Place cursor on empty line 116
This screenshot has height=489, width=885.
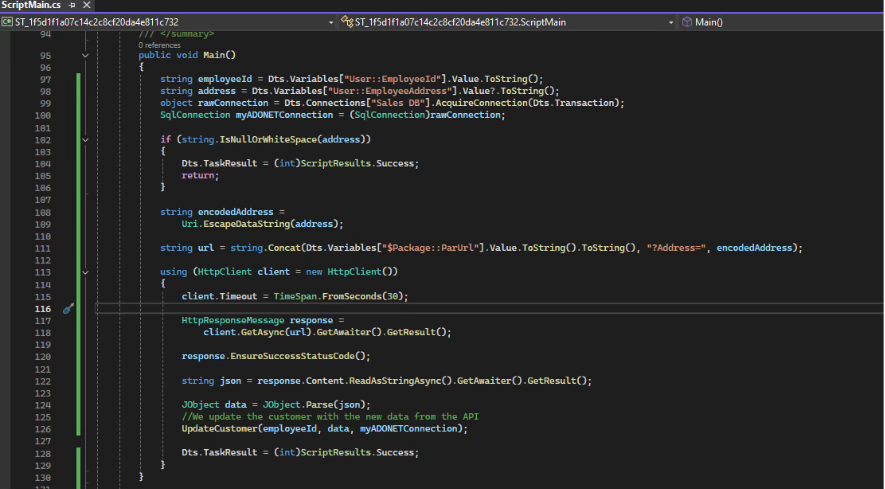click(x=489, y=308)
